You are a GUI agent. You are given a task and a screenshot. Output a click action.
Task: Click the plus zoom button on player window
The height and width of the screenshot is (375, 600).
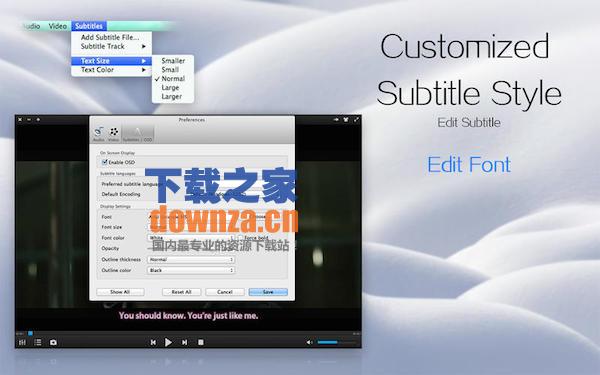(x=38, y=120)
